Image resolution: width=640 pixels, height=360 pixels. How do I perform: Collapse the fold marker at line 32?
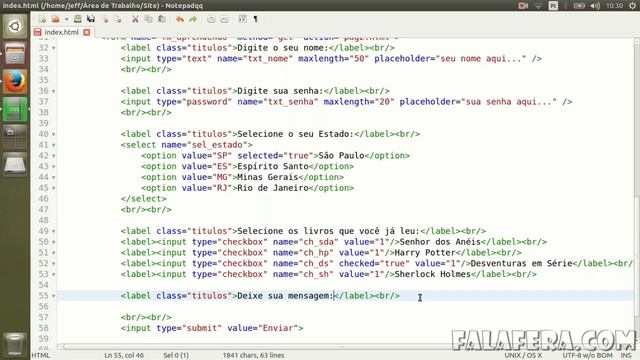53,48
